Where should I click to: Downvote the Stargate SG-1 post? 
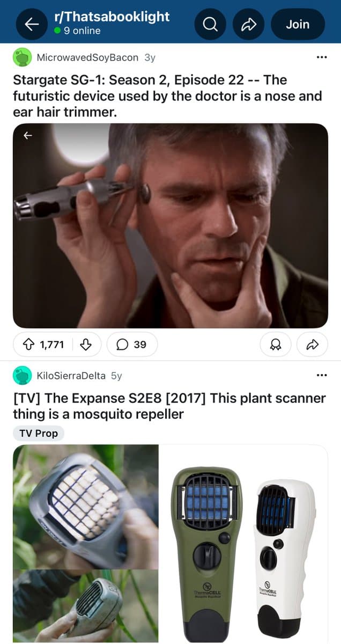point(85,345)
